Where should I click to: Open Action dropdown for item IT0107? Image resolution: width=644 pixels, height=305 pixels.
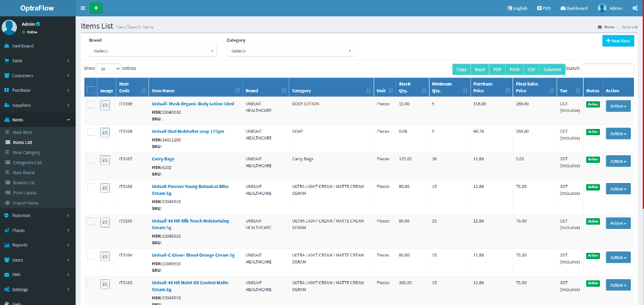618,161
